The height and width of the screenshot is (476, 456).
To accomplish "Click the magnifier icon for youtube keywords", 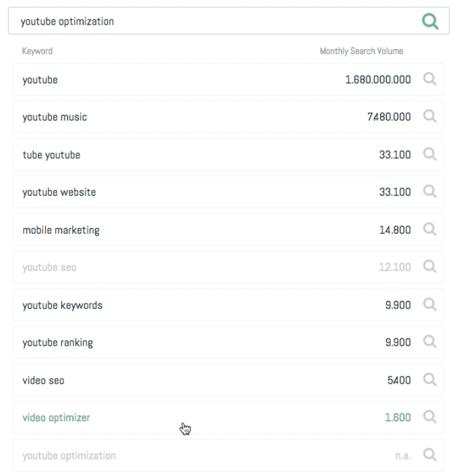I will click(430, 304).
